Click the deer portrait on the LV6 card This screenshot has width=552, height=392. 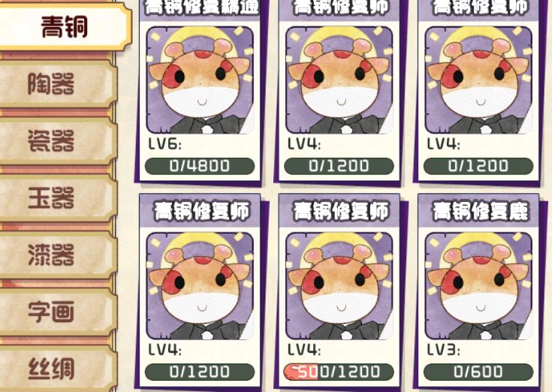click(200, 80)
